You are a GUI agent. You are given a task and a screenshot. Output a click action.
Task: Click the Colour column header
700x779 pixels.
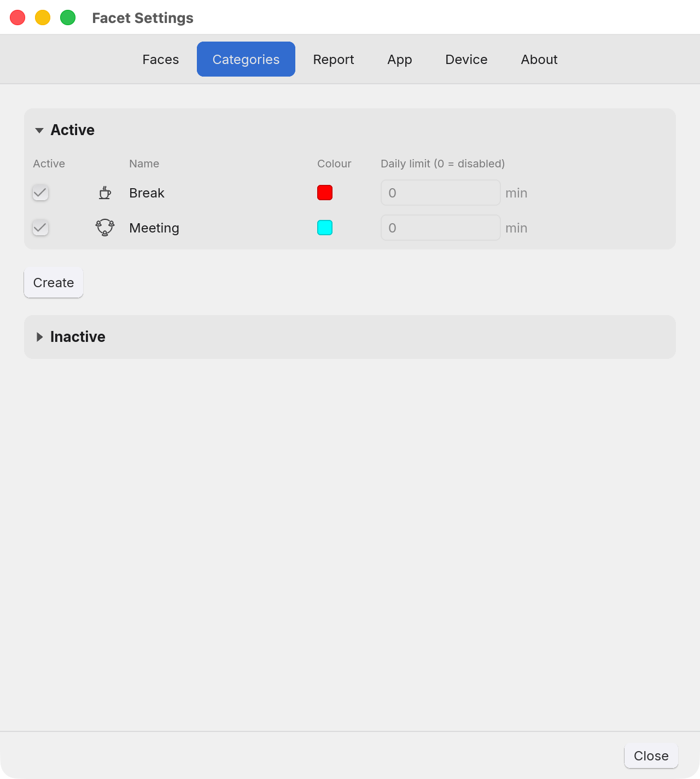click(334, 164)
